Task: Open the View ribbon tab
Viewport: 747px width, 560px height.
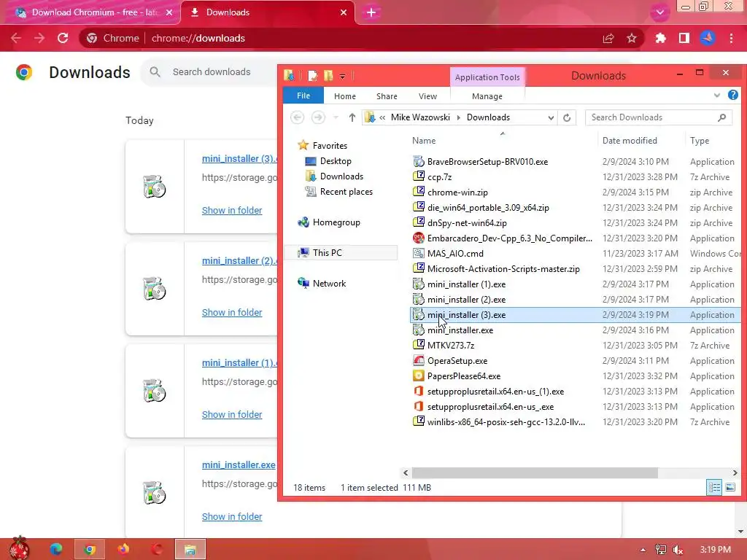Action: pos(427,96)
